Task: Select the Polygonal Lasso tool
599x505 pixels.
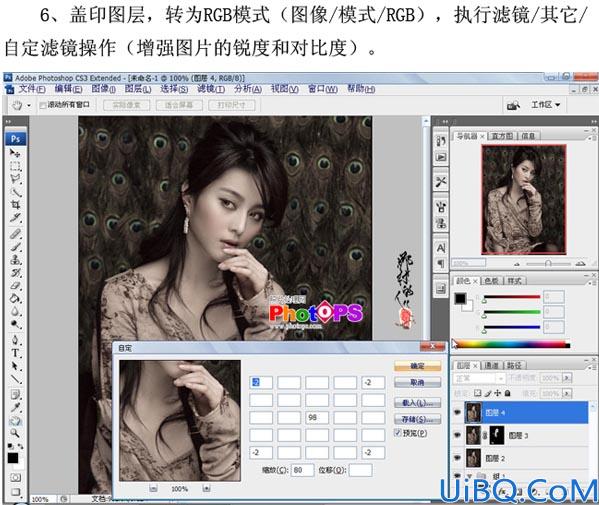Action: [15, 179]
